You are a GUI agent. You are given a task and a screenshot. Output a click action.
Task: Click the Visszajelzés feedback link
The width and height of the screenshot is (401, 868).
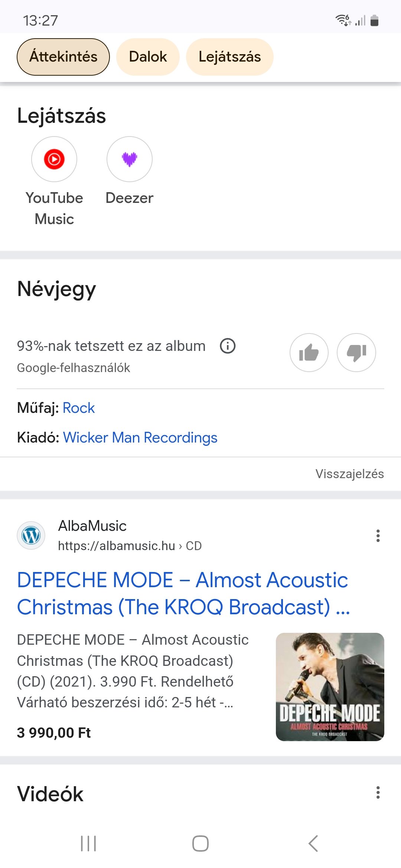350,474
